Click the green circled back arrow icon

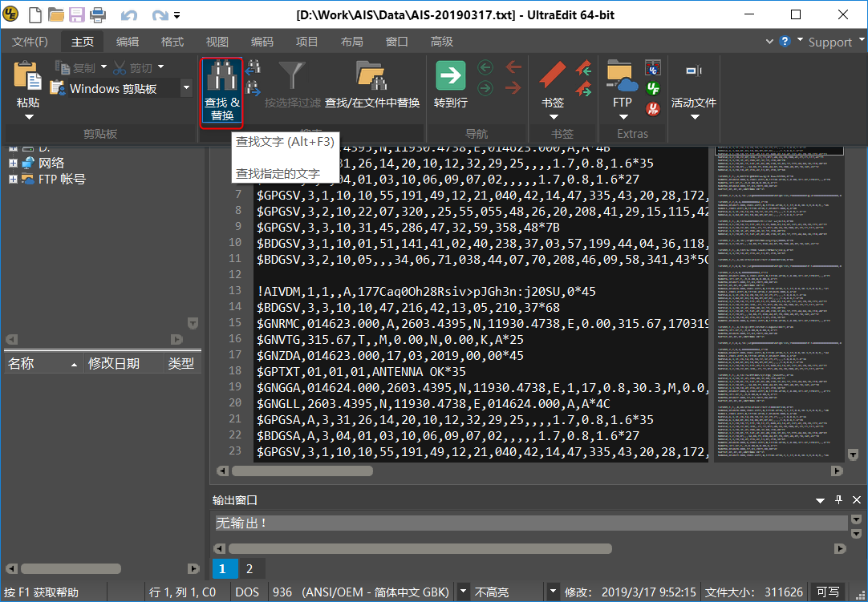[485, 67]
